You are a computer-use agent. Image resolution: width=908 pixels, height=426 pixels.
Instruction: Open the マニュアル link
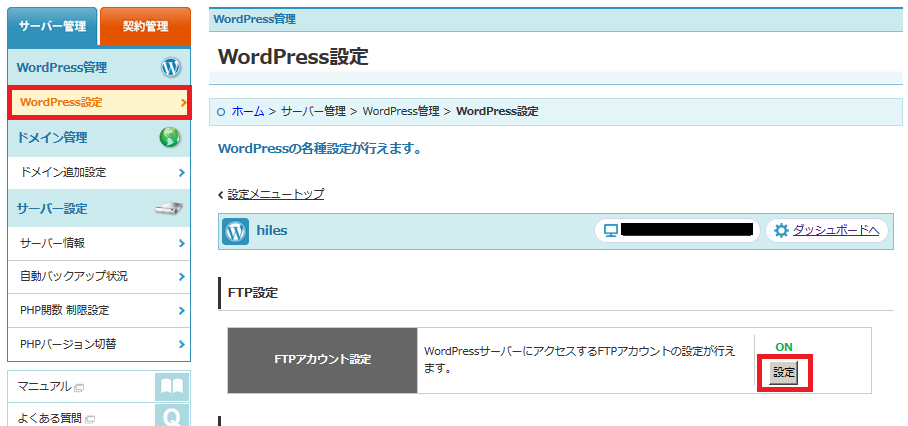click(x=44, y=386)
